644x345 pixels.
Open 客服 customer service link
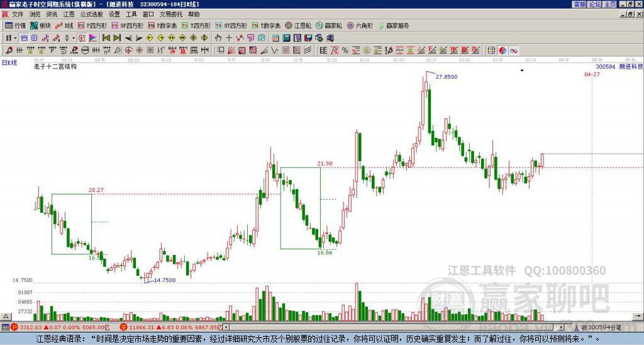(x=580, y=4)
